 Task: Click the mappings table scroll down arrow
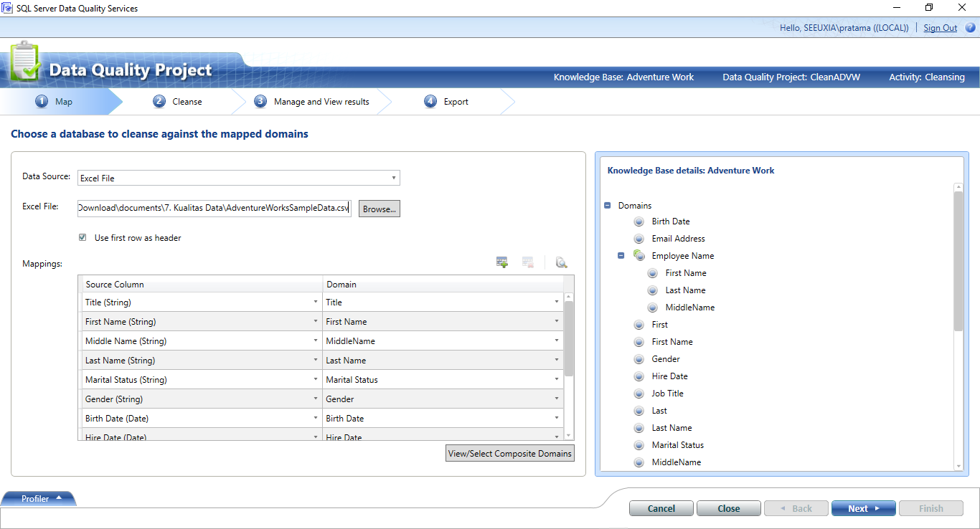pyautogui.click(x=569, y=435)
